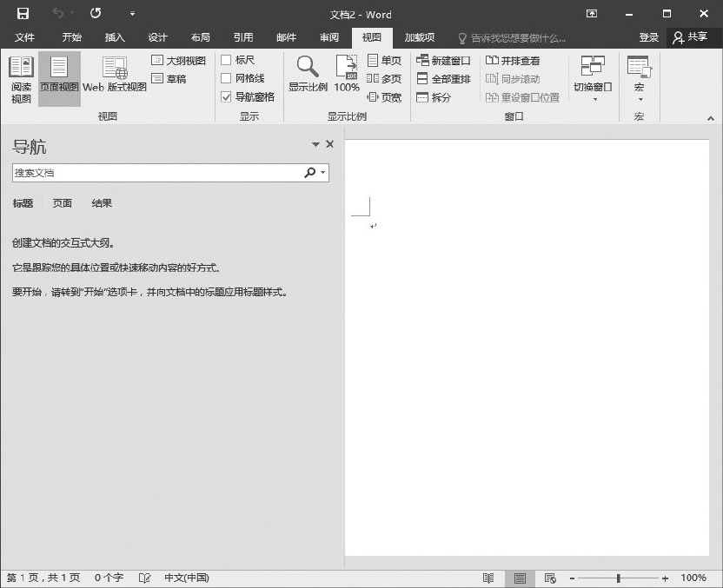Screen dimensions: 723x588
Task: Open New Window (新建窗口)
Action: click(443, 61)
